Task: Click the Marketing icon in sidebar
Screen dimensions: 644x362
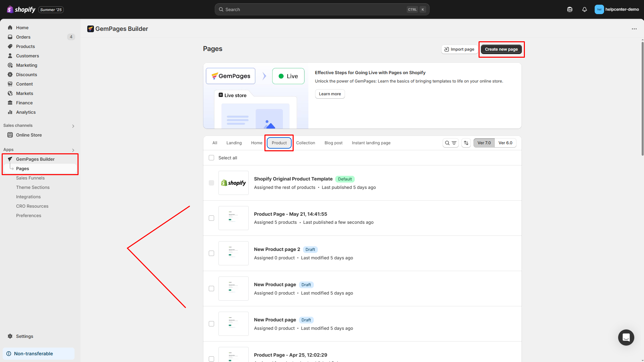Action: click(x=10, y=65)
